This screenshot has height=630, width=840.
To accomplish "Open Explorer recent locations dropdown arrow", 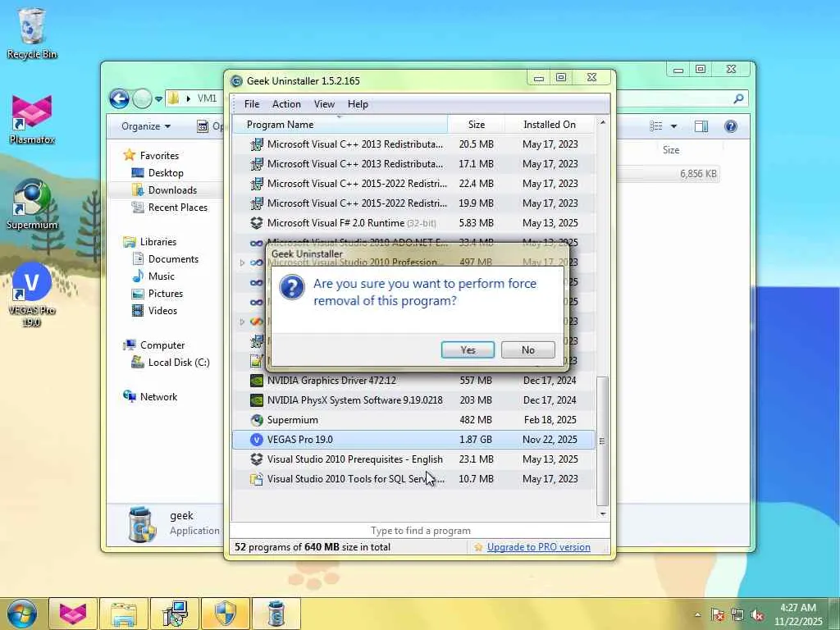I will [158, 99].
